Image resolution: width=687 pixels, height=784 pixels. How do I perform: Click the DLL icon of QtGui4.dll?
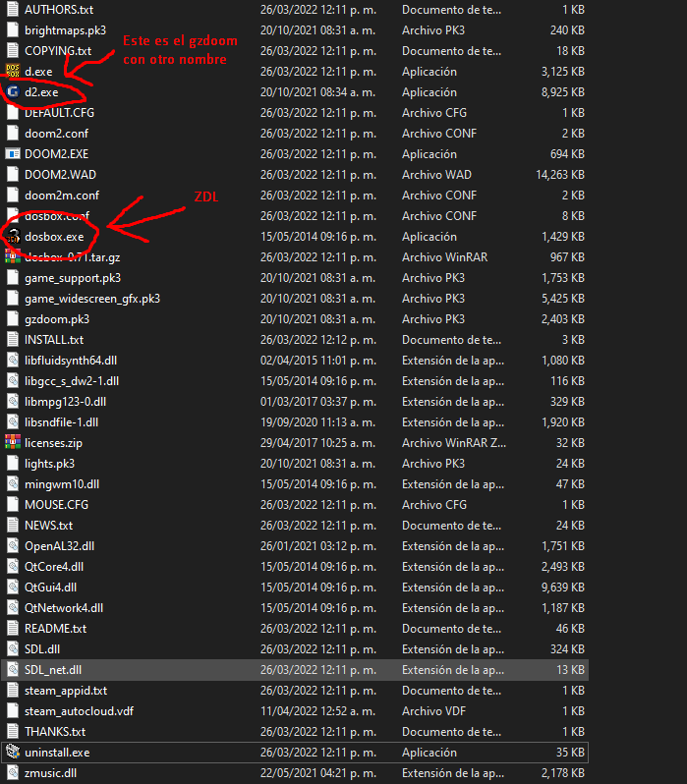13,587
